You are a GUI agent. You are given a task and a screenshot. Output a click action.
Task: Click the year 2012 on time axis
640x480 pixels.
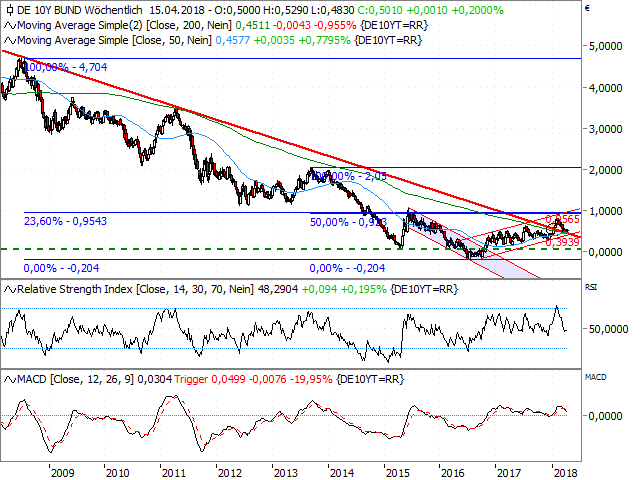click(x=230, y=473)
